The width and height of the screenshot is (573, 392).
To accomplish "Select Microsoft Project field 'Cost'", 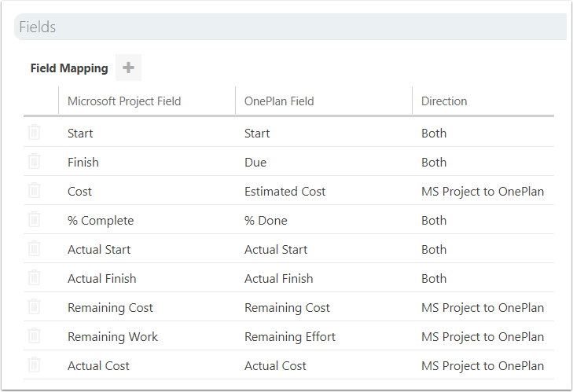I will click(79, 192).
